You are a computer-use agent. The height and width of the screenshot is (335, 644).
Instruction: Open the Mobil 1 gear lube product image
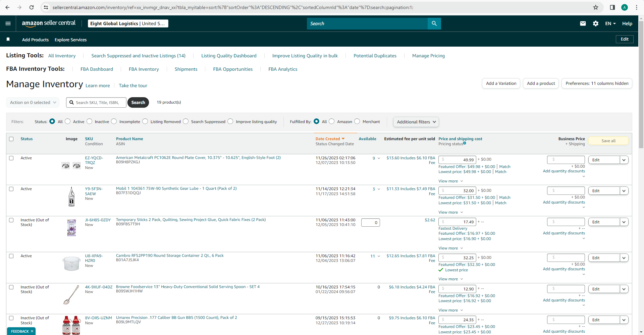click(x=71, y=197)
